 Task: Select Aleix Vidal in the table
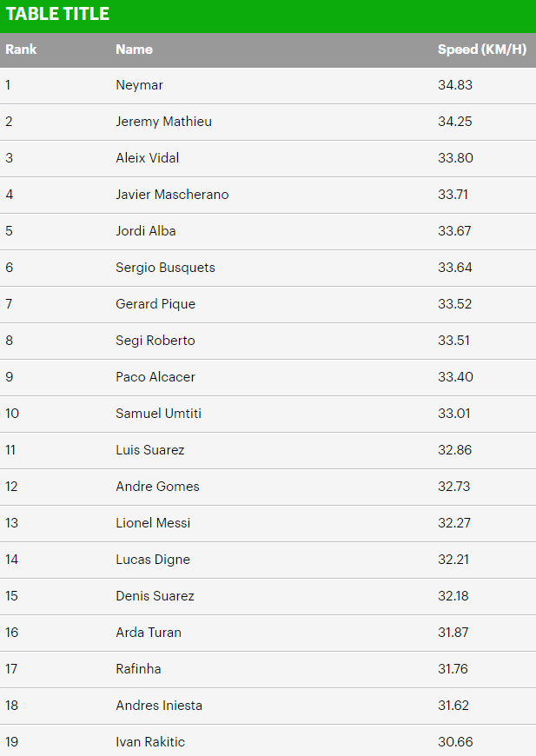(148, 158)
